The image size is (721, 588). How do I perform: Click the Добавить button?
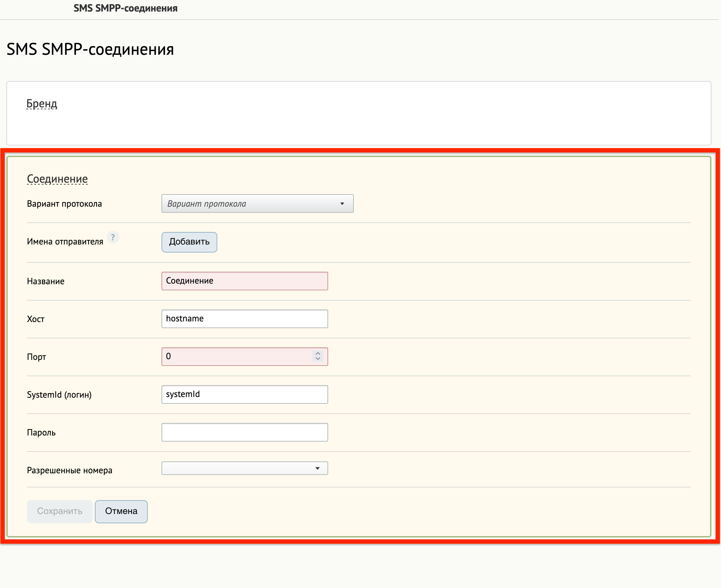click(189, 242)
